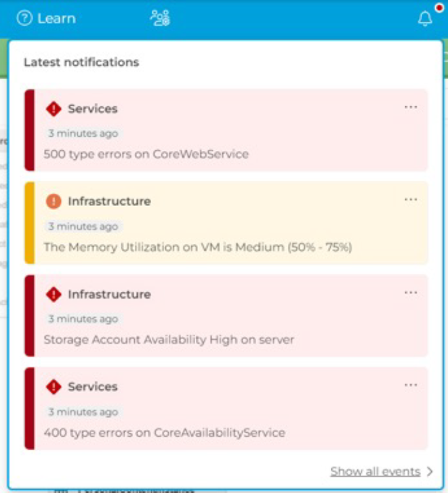Click the Infrastructure title on the yellow alert
The image size is (448, 495).
coord(109,201)
